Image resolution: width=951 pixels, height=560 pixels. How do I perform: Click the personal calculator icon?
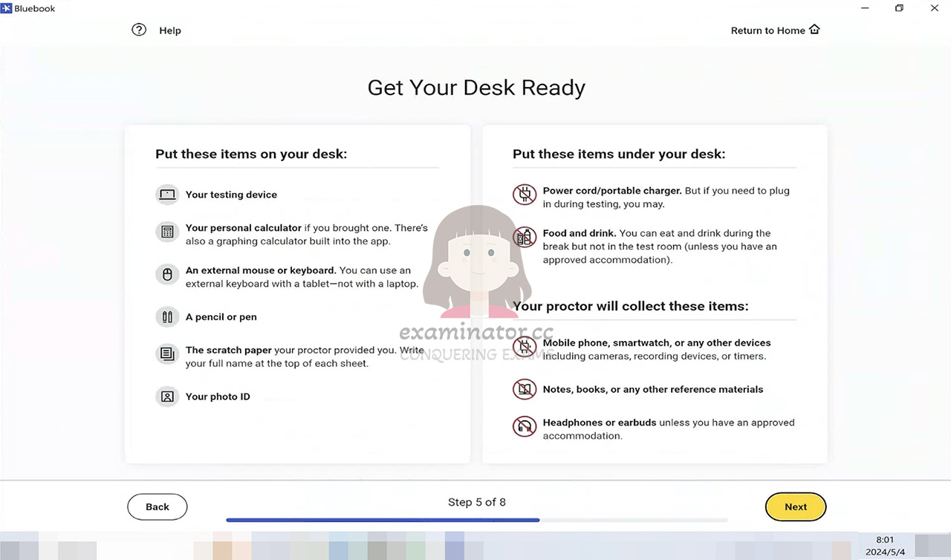167,232
